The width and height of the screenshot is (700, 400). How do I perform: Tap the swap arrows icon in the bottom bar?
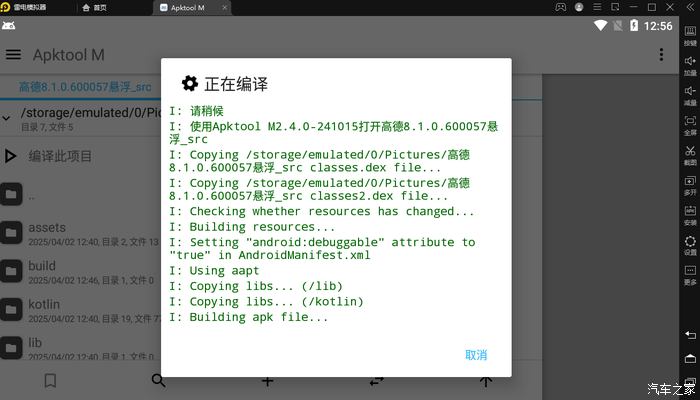(376, 381)
